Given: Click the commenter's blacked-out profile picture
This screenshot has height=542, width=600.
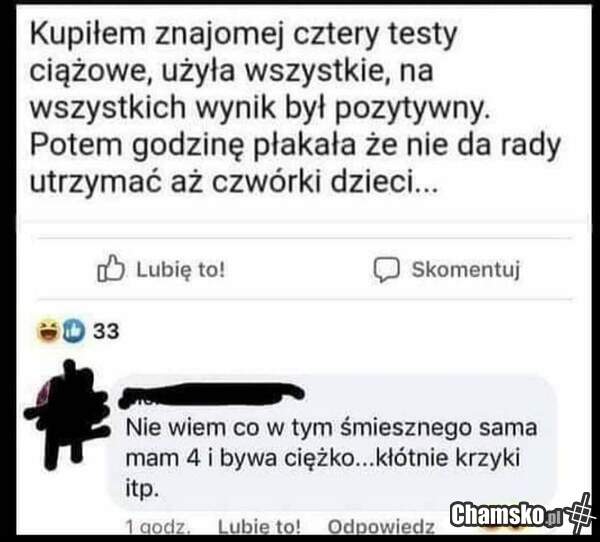Looking at the screenshot, I should pyautogui.click(x=65, y=415).
